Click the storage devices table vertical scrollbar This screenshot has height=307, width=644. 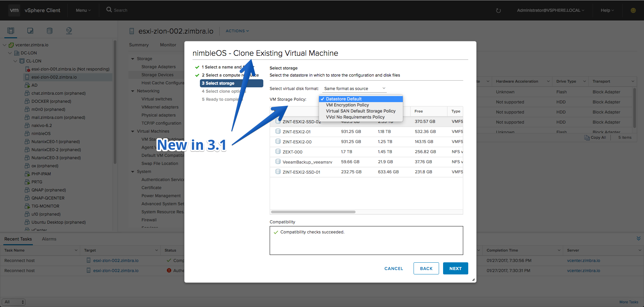tap(634, 107)
